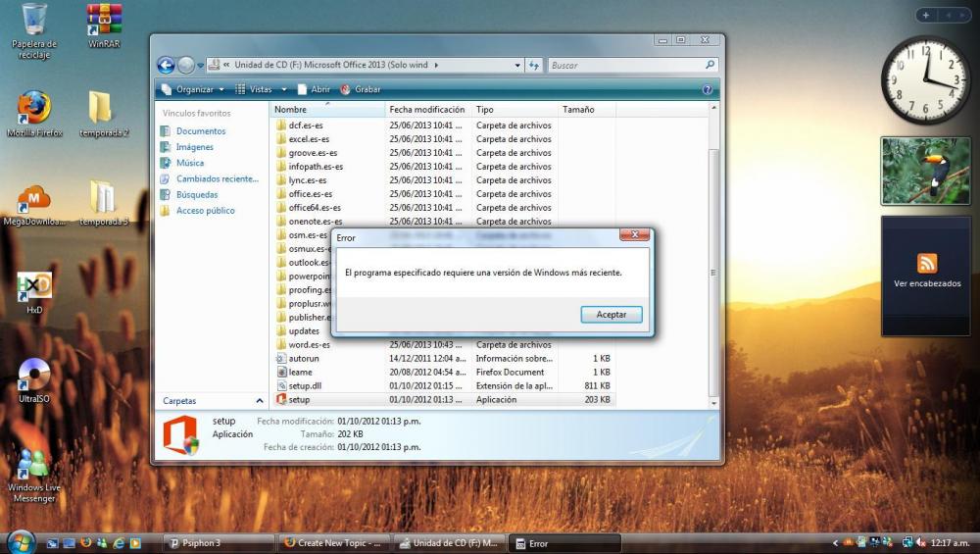Expand the Vistas dropdown arrow
Viewport: 980px width, 554px height.
284,89
